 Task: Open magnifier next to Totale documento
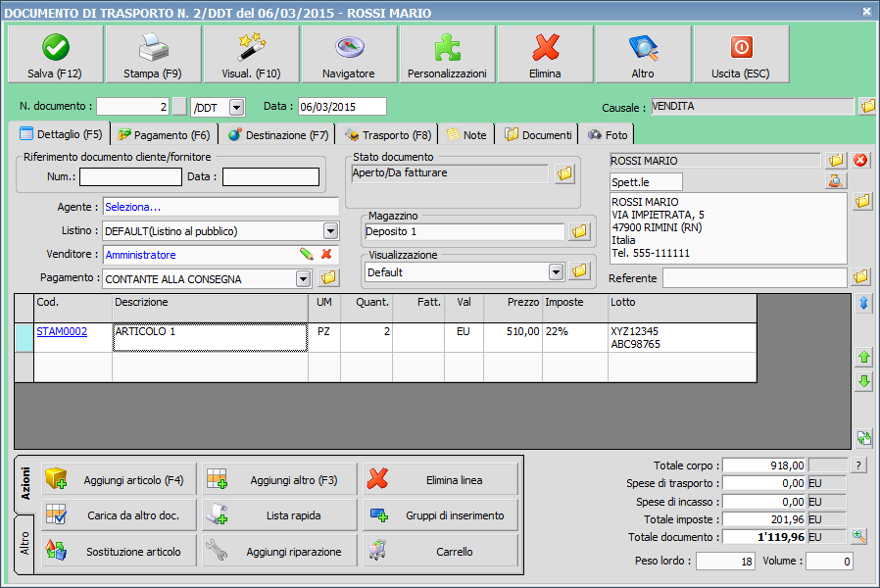[859, 536]
